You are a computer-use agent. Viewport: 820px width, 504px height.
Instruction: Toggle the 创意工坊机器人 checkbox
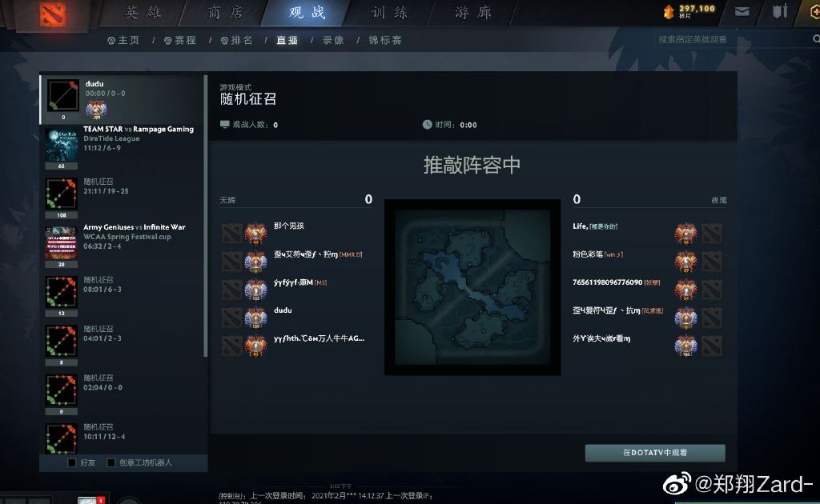111,462
